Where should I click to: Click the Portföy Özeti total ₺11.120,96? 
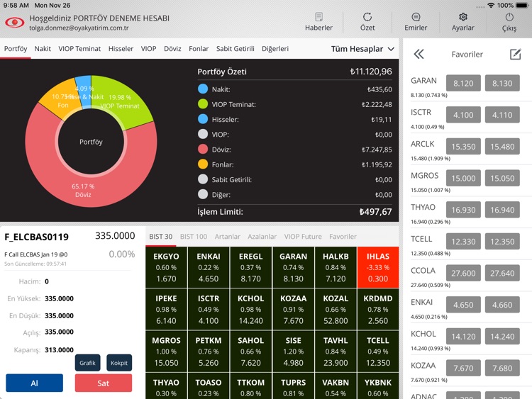pyautogui.click(x=371, y=72)
